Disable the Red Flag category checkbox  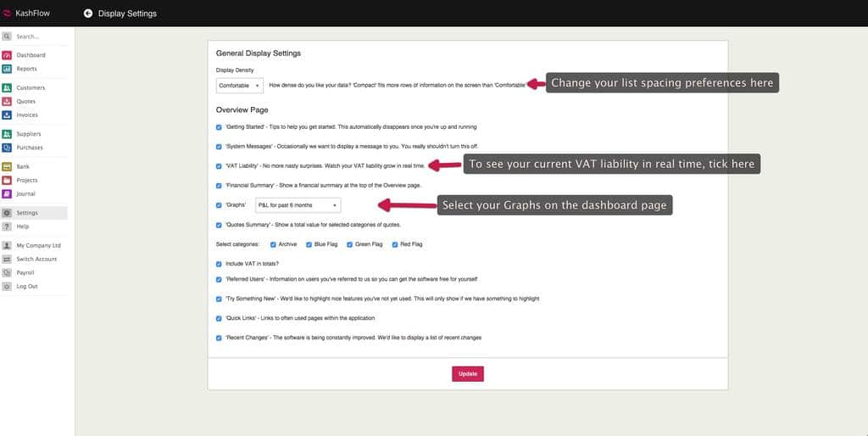[x=394, y=244]
